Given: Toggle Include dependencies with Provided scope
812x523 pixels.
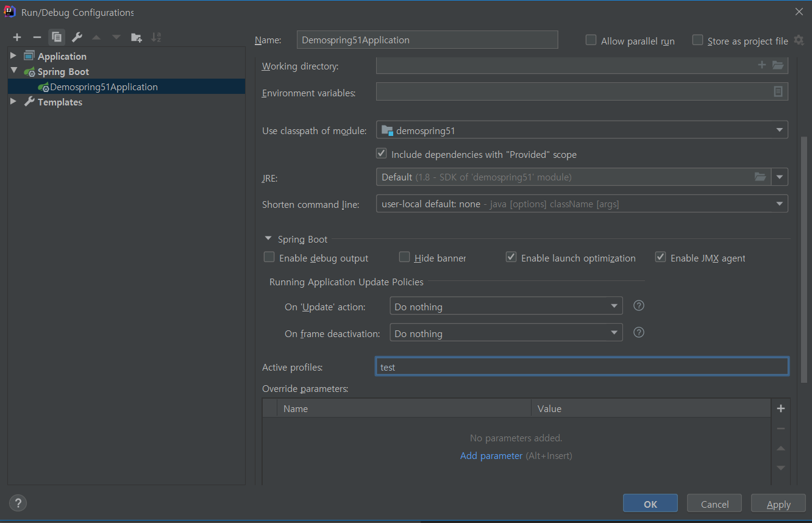Looking at the screenshot, I should [x=382, y=154].
